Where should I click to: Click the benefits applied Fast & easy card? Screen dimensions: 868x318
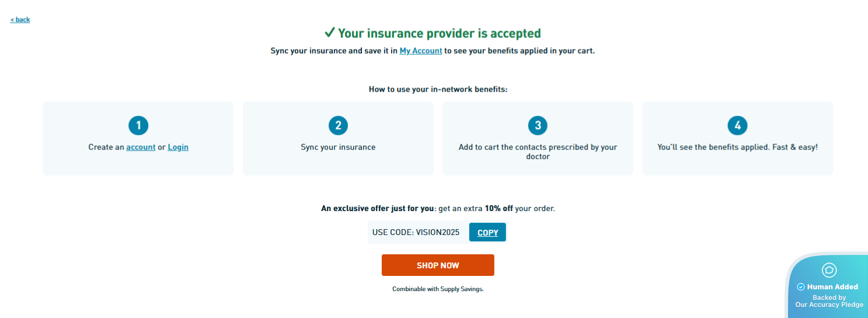(737, 158)
